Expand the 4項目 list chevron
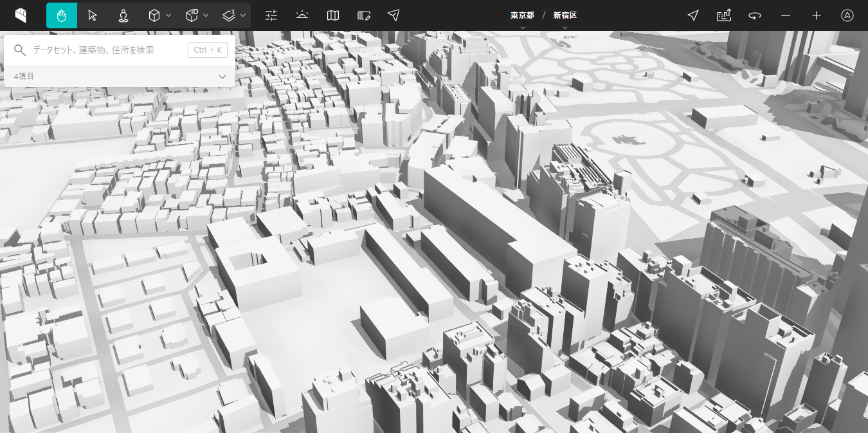The width and height of the screenshot is (868, 433). pyautogui.click(x=222, y=77)
